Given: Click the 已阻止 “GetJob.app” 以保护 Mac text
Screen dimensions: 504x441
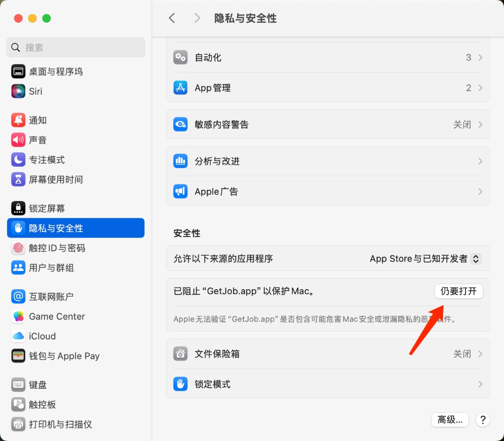Looking at the screenshot, I should pyautogui.click(x=244, y=291).
